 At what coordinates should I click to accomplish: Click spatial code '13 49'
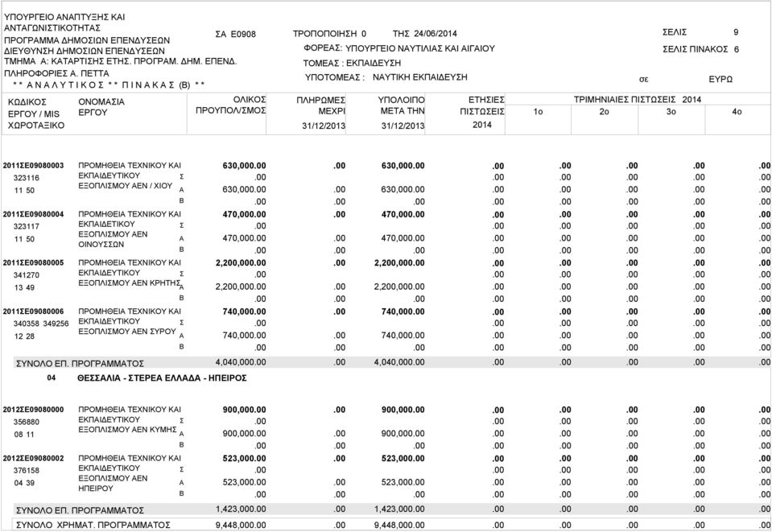pos(24,288)
